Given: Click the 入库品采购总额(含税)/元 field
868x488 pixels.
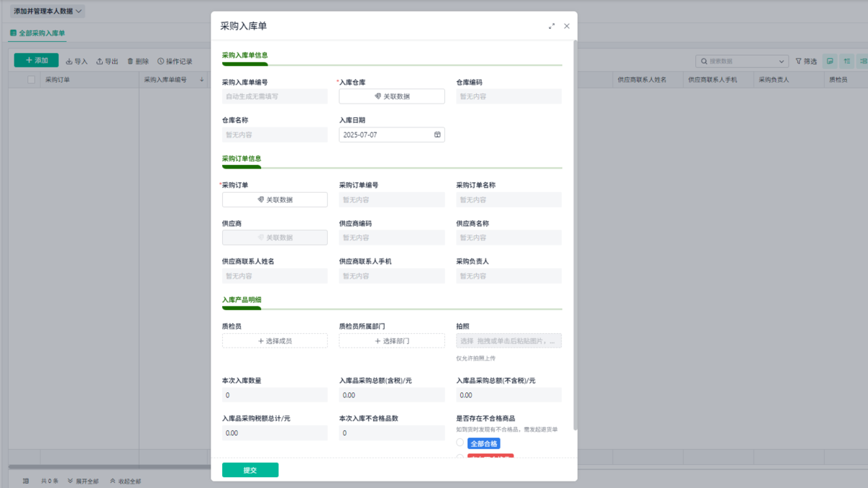Looking at the screenshot, I should pos(391,395).
